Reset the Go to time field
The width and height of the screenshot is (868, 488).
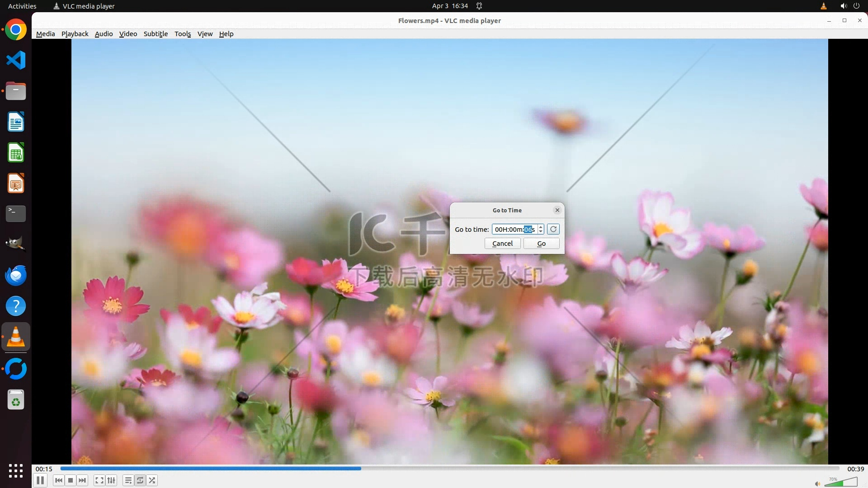tap(553, 229)
